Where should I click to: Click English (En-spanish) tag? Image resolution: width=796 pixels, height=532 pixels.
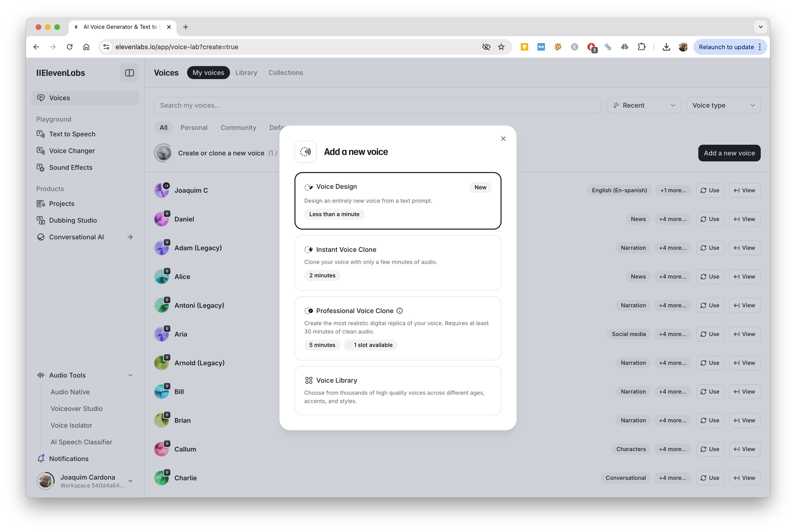click(x=619, y=190)
